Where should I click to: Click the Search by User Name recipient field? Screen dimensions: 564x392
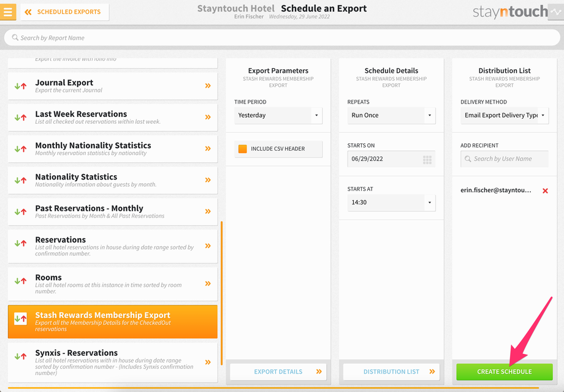[x=505, y=159]
